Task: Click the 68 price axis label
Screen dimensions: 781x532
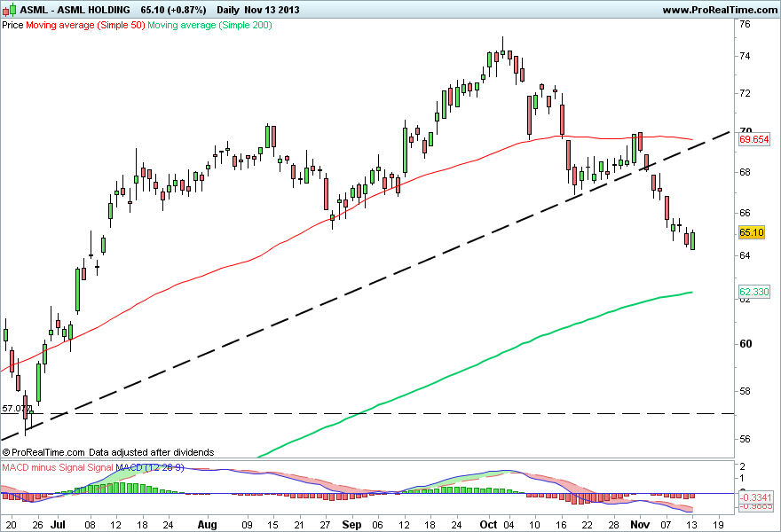Action: 745,172
